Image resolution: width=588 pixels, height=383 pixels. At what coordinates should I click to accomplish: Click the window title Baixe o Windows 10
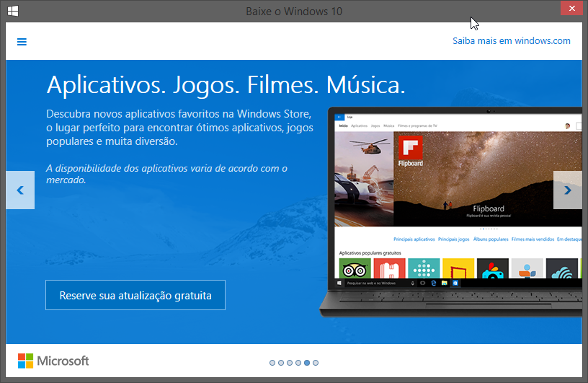click(294, 12)
